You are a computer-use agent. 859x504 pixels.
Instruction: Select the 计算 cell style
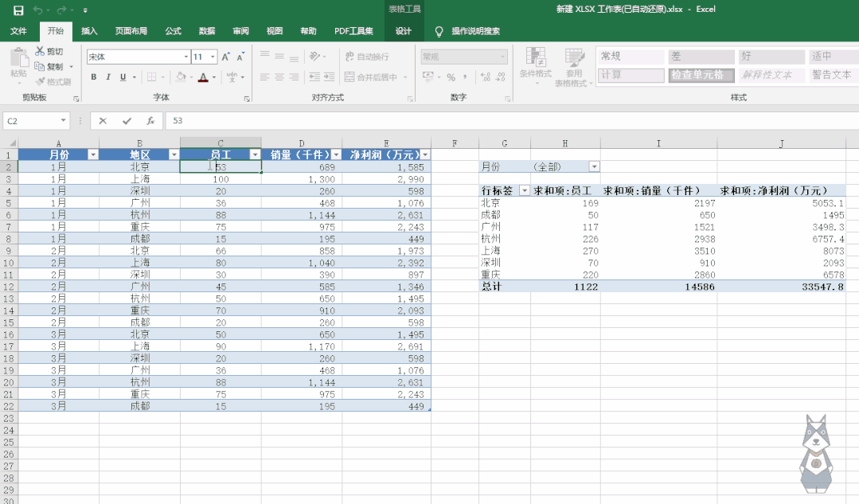pyautogui.click(x=631, y=75)
